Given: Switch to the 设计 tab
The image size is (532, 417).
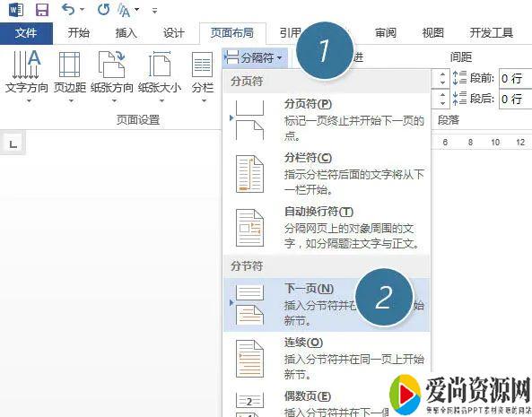Looking at the screenshot, I should (173, 33).
